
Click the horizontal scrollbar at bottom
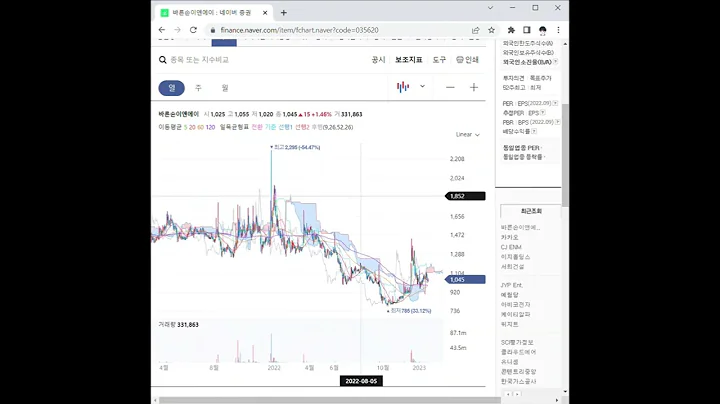[x=330, y=400]
